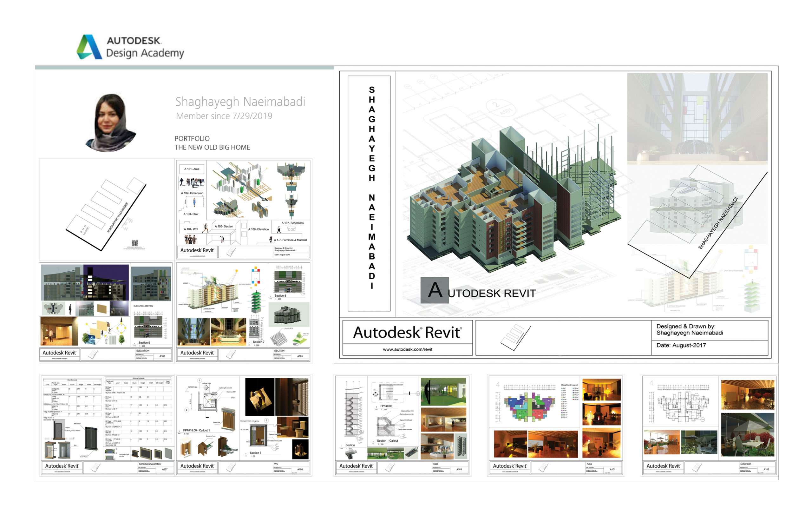Open the A104 WC sheet thumbnail
Viewport: 812px width, 515px height.
243,425
